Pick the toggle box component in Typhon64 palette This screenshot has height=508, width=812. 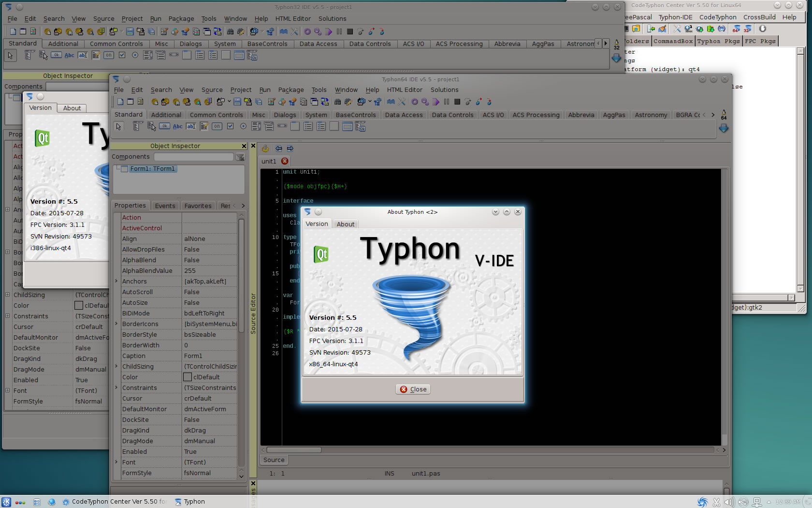(217, 126)
